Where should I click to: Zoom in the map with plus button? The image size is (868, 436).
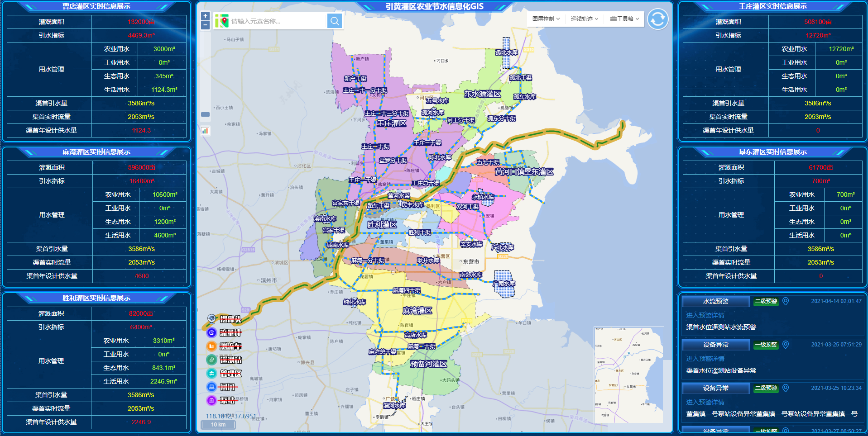205,16
